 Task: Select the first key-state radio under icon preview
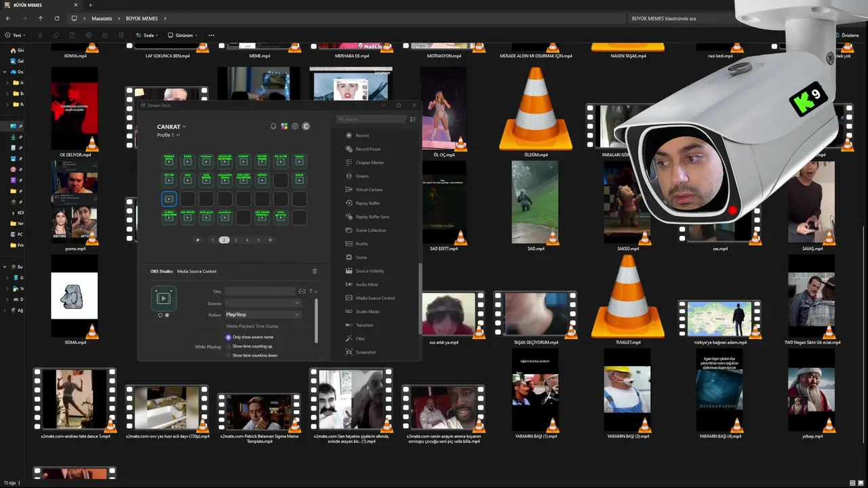[160, 315]
